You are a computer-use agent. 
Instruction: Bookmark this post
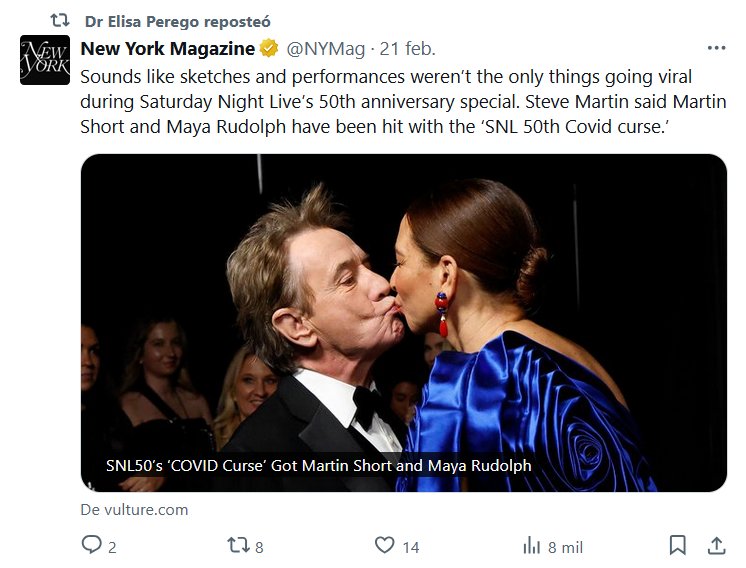678,546
